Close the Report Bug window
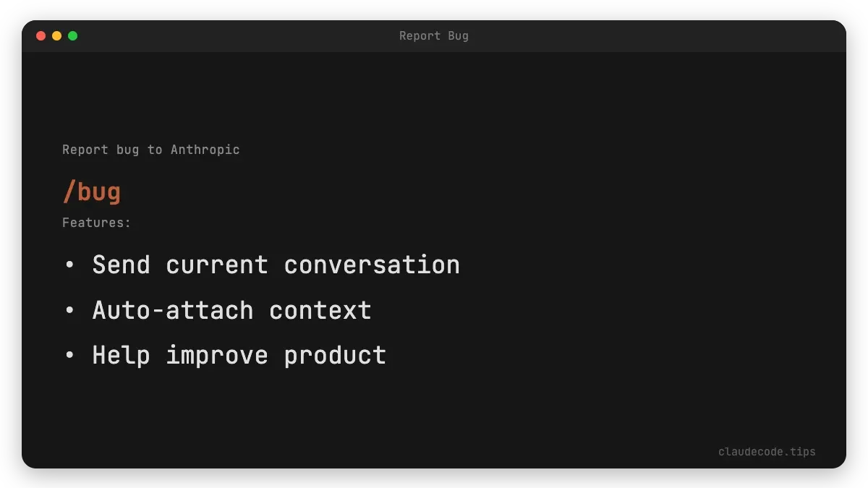Screen dimensions: 868x488 [x=41, y=35]
